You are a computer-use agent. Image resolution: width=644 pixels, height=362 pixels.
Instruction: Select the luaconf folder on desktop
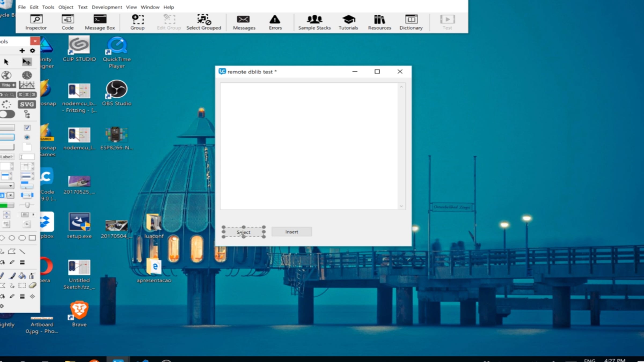154,226
